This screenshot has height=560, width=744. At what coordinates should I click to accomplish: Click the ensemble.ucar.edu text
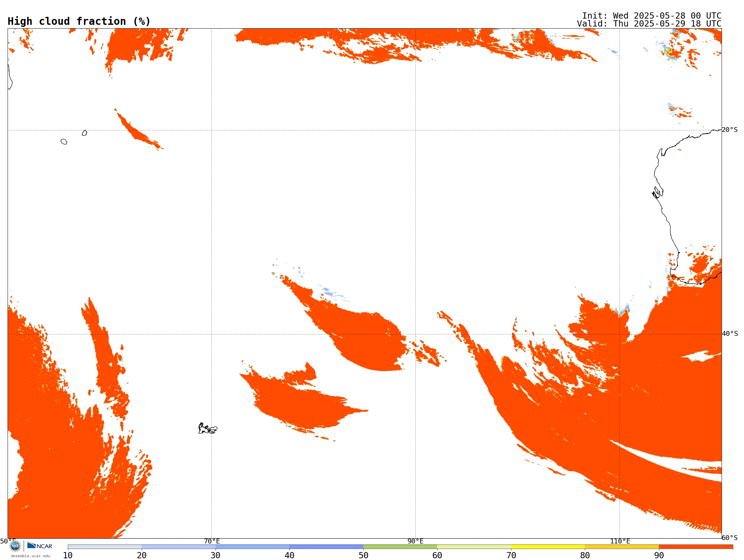tap(31, 556)
